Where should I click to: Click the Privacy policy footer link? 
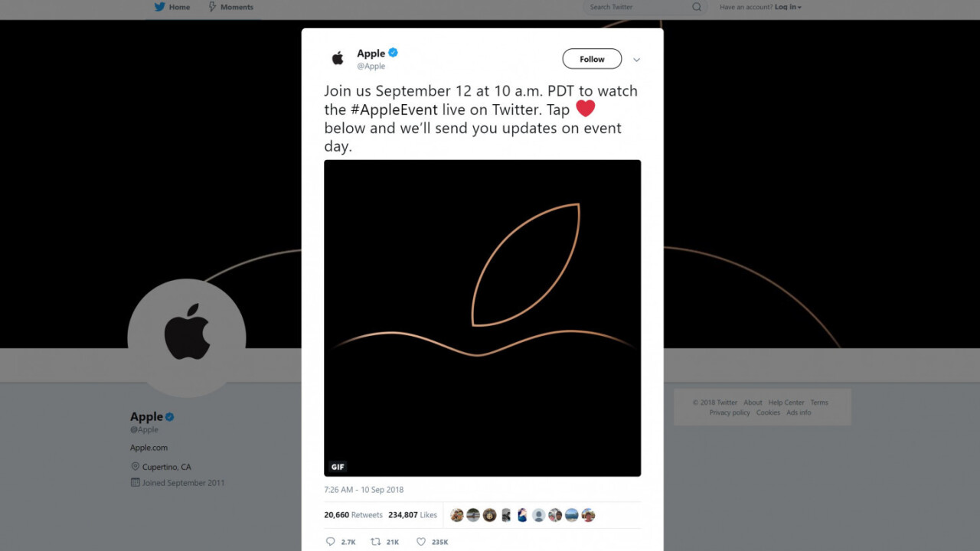730,412
